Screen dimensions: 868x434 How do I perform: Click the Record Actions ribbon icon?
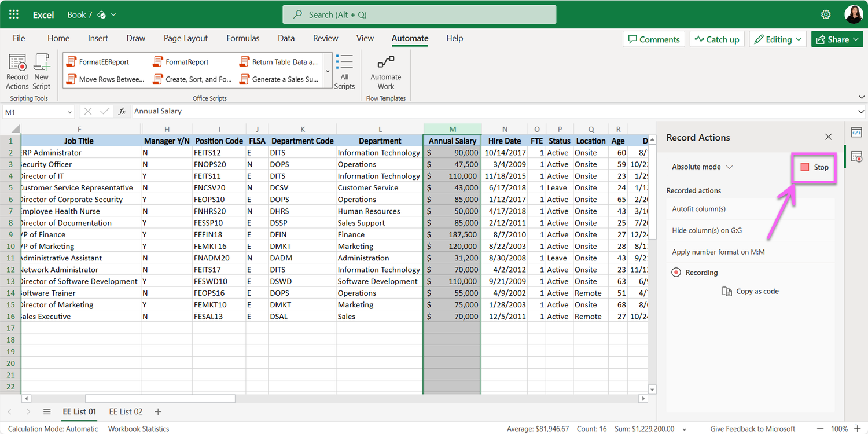(x=17, y=69)
